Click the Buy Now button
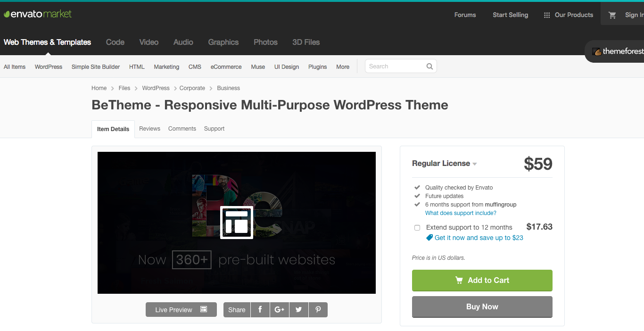 tap(482, 307)
